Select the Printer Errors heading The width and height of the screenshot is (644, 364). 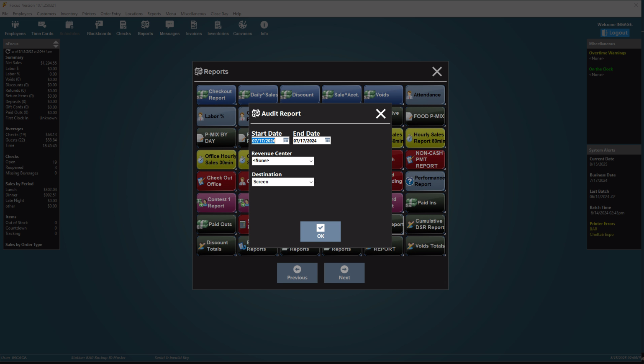602,224
